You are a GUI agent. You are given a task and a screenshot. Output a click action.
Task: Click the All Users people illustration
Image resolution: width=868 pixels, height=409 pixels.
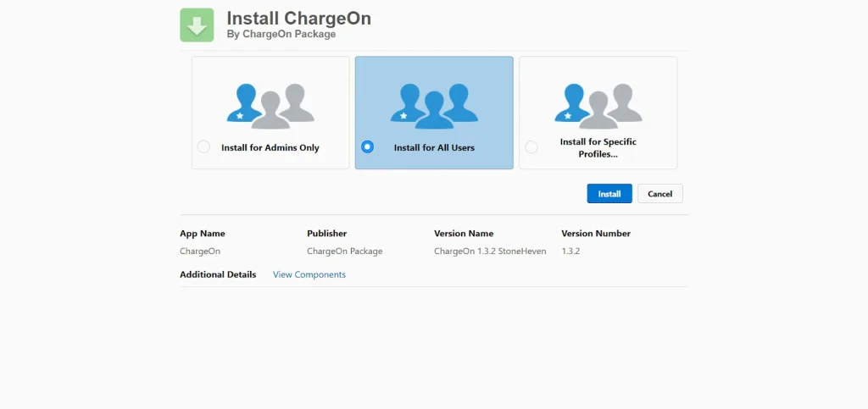click(434, 106)
